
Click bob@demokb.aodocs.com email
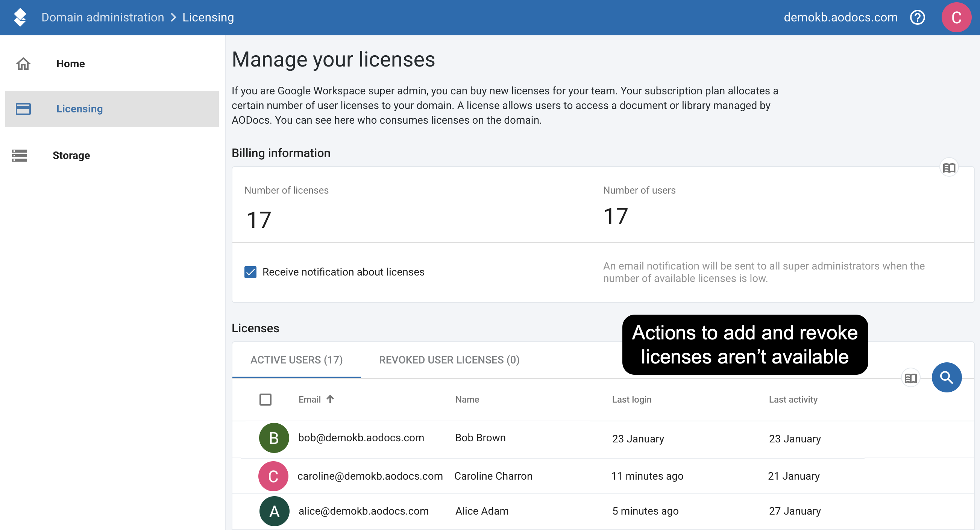[361, 438]
